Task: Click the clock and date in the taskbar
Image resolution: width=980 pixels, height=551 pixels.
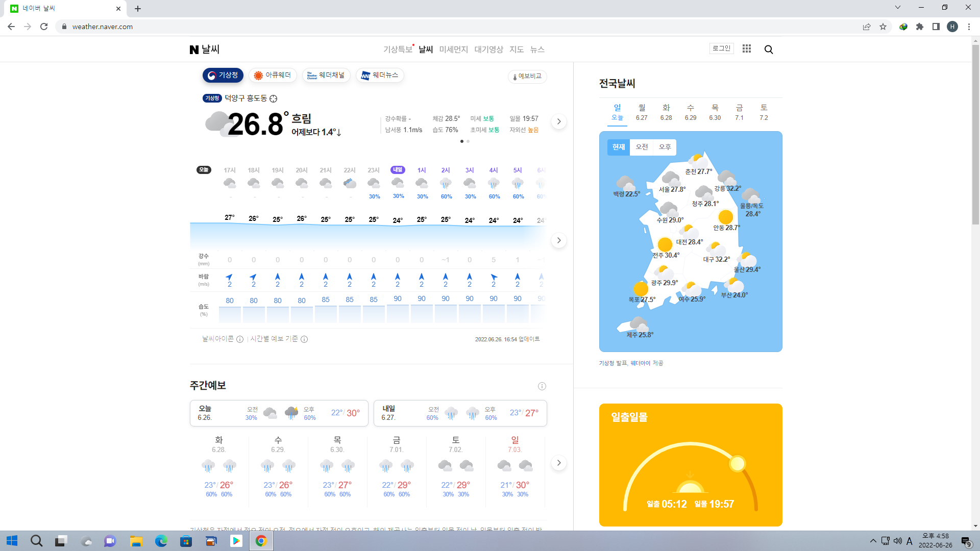Action: point(935,541)
